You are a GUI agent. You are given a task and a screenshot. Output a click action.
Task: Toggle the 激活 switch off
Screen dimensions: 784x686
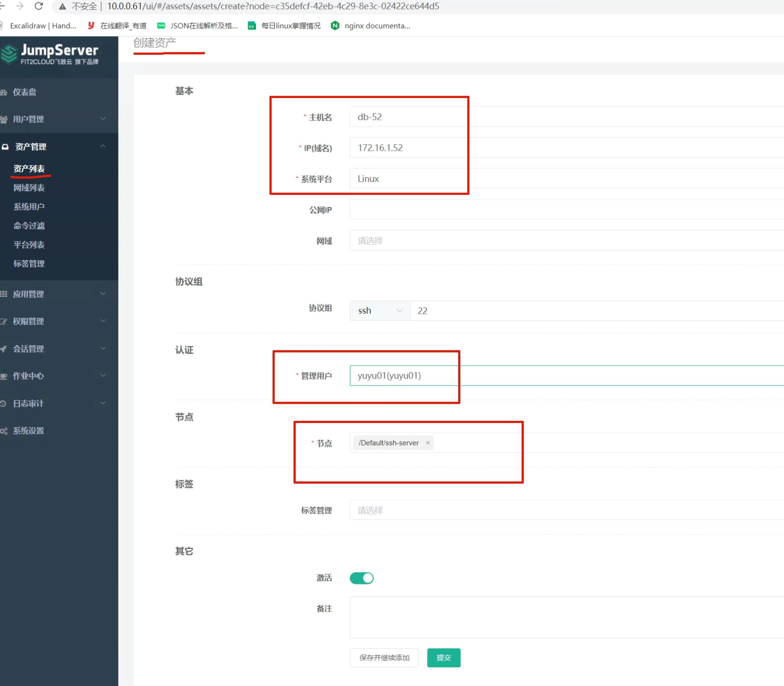point(361,578)
